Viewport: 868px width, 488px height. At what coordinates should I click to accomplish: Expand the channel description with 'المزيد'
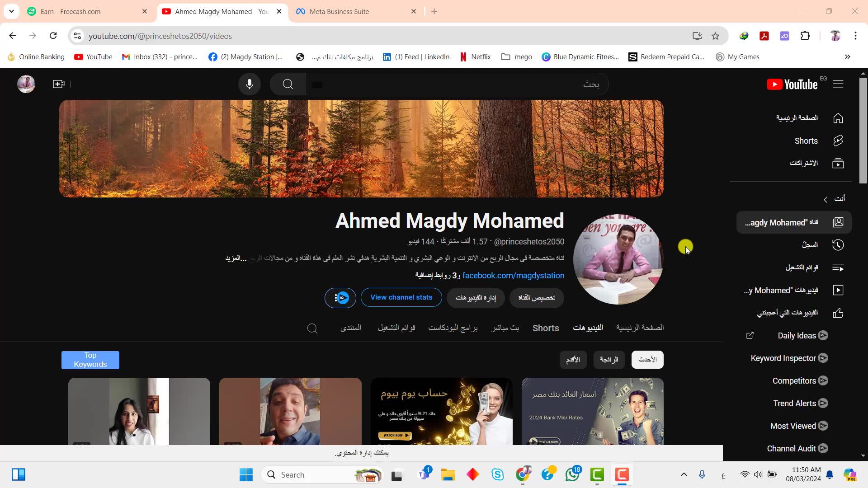[x=236, y=258]
